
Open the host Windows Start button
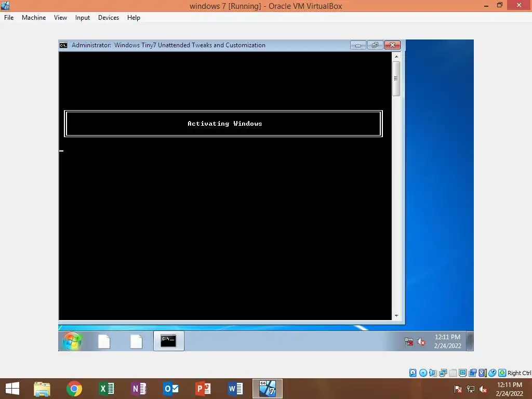click(12, 389)
